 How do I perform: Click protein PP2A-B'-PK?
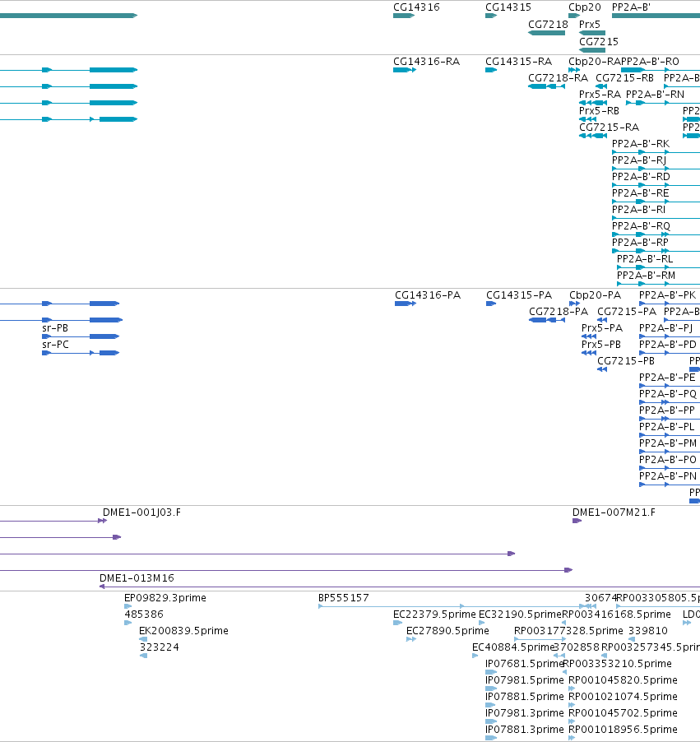pos(667,295)
